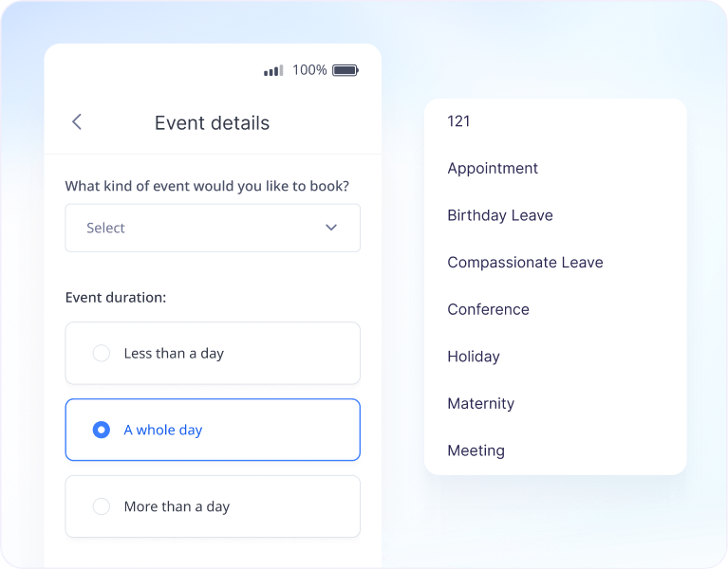Viewport: 728px width, 569px height.
Task: Select 'Conference' event type
Action: pos(488,309)
